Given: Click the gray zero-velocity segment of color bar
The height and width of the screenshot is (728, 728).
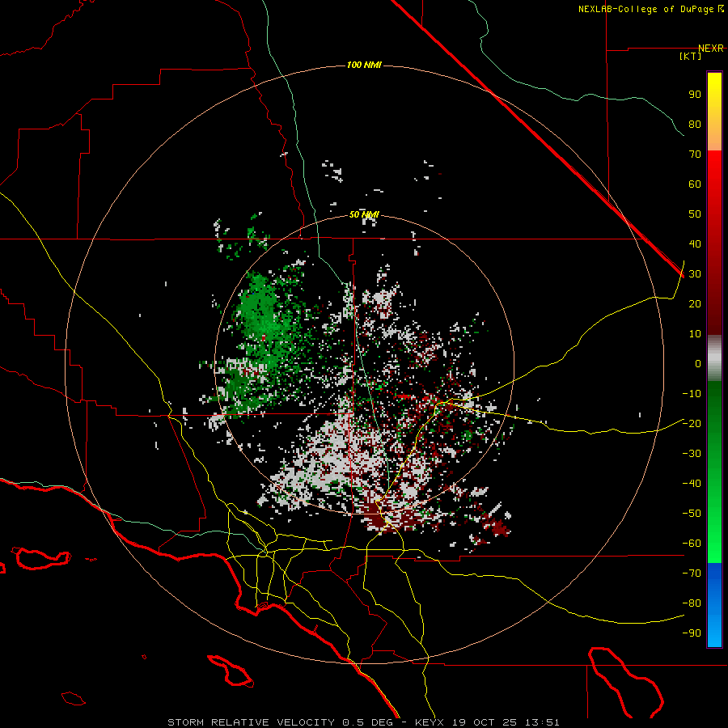Looking at the screenshot, I should 714,358.
